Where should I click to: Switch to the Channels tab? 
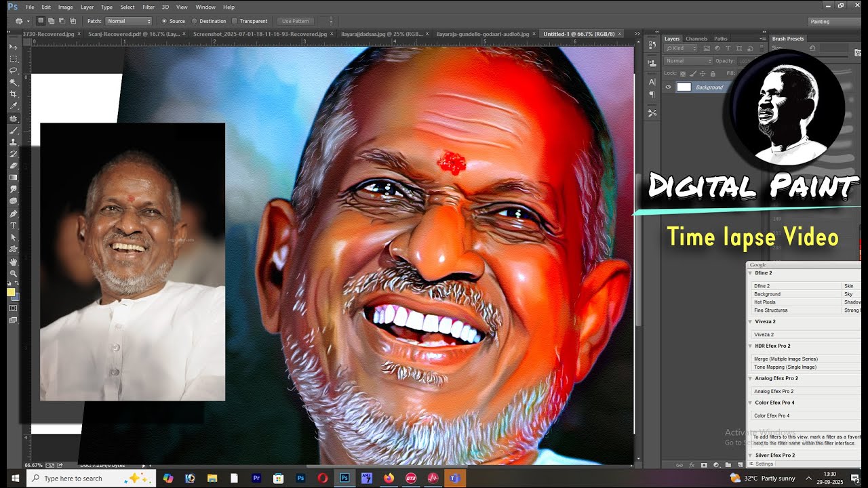(x=696, y=39)
